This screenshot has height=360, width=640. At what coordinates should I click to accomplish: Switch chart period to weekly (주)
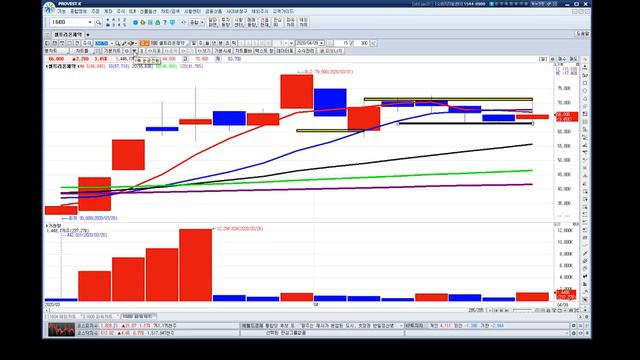click(201, 43)
